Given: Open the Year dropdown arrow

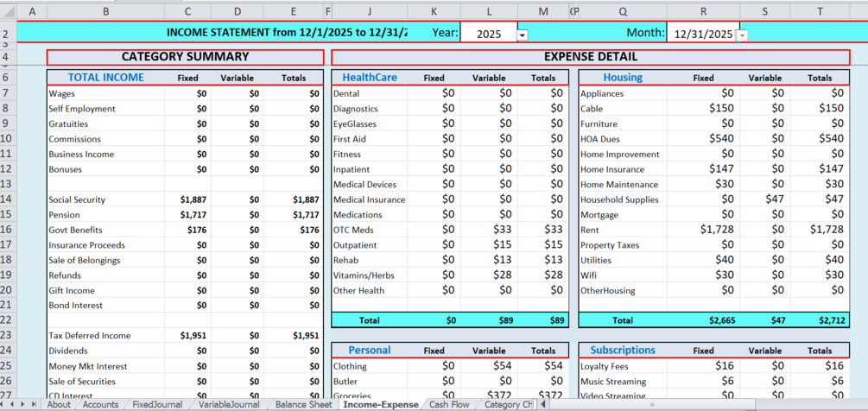Looking at the screenshot, I should click(x=523, y=35).
